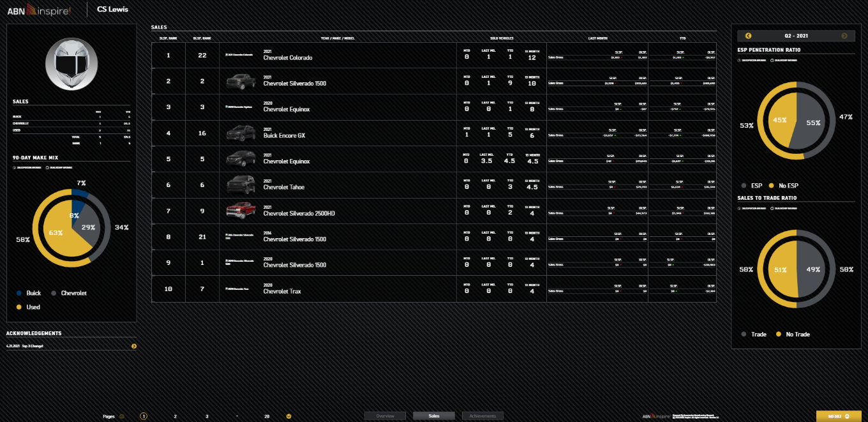Screen dimensions: 868x422
Task: Select Dealership Average under Sales to Trade Ratio
Action: [x=783, y=208]
